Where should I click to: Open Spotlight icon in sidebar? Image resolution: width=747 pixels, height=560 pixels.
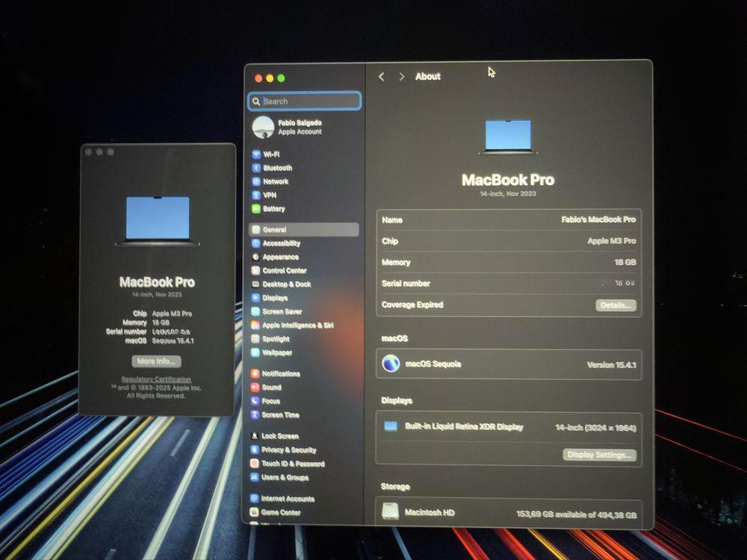pos(255,339)
